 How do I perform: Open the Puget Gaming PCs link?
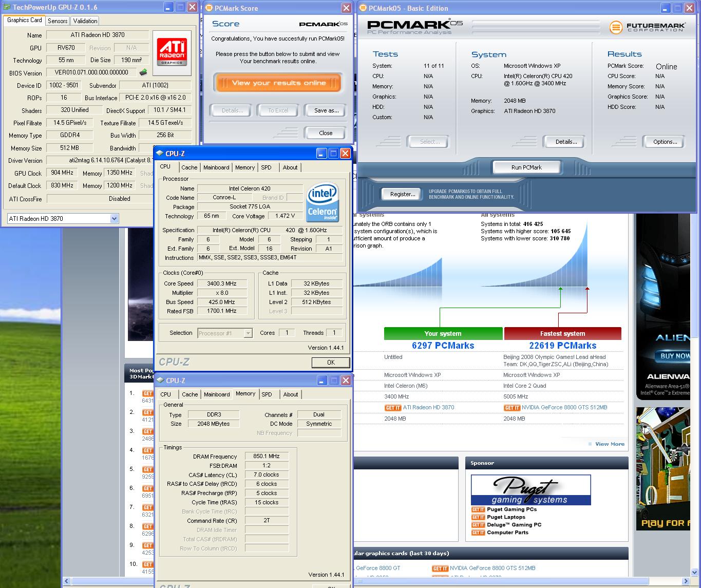coord(511,509)
